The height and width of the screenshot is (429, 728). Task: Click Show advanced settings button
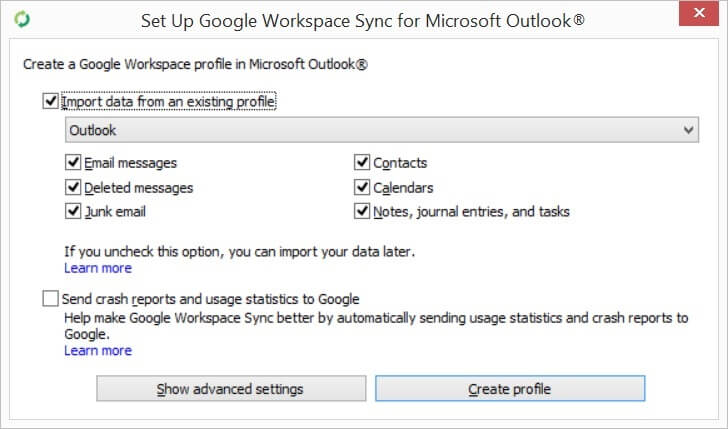[x=231, y=389]
